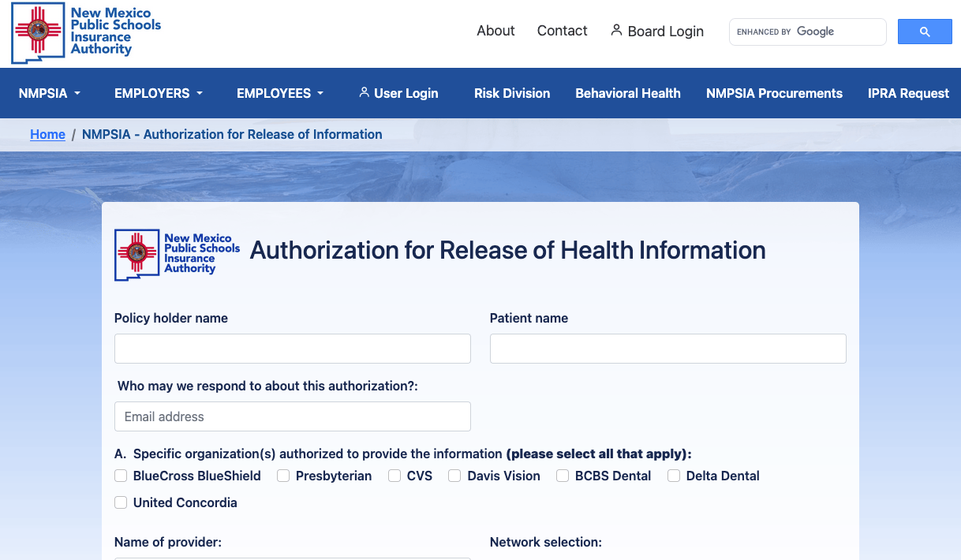Screen dimensions: 961x560
Task: Select the United Concordia checkbox
Action: point(121,502)
